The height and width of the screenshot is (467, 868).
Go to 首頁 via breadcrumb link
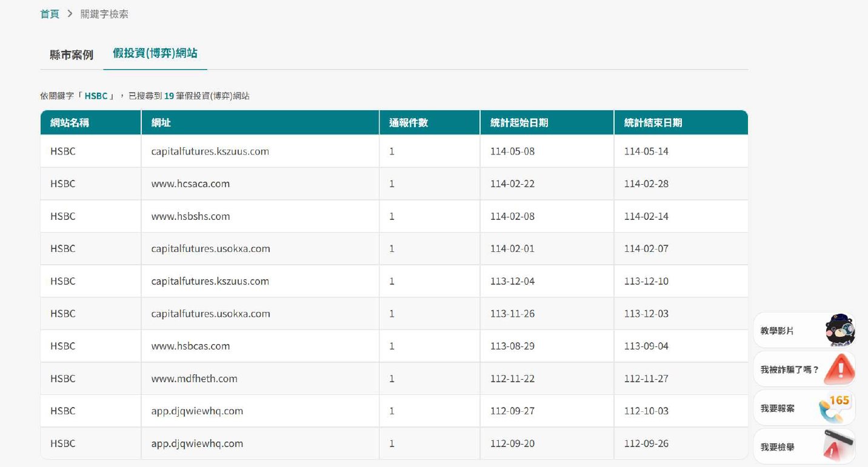click(x=50, y=14)
